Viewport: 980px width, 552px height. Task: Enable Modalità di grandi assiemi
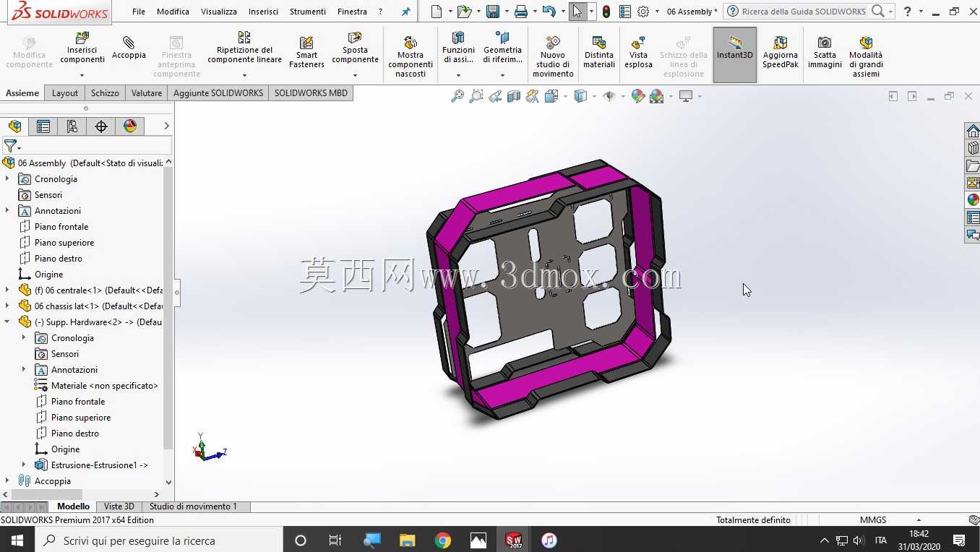[866, 56]
